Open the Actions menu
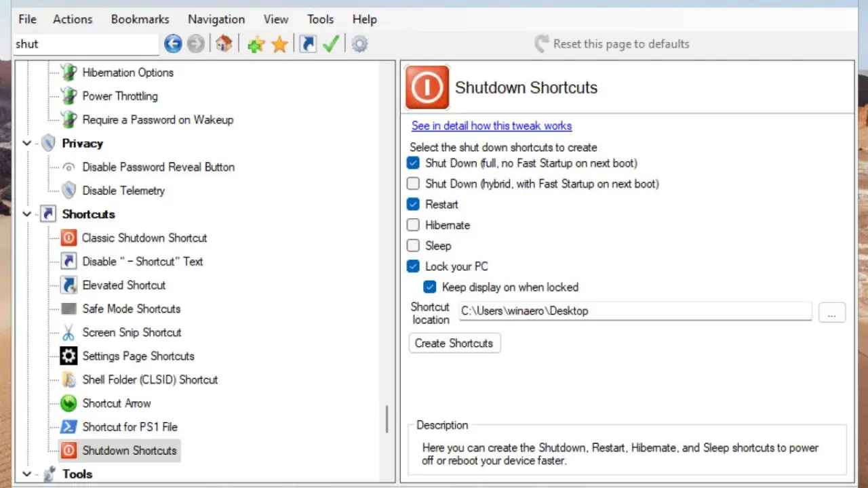Viewport: 868px width, 488px height. [73, 19]
